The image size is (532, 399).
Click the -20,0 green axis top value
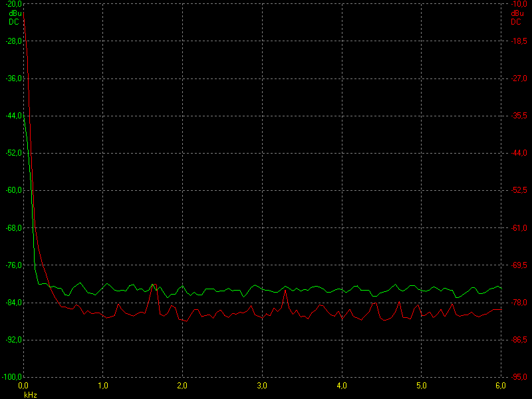pos(13,4)
